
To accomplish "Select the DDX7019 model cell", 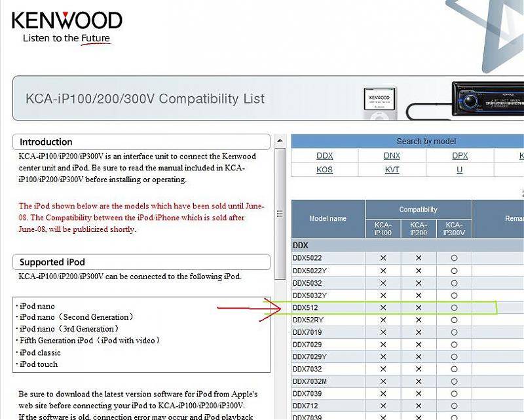I will 328,332.
